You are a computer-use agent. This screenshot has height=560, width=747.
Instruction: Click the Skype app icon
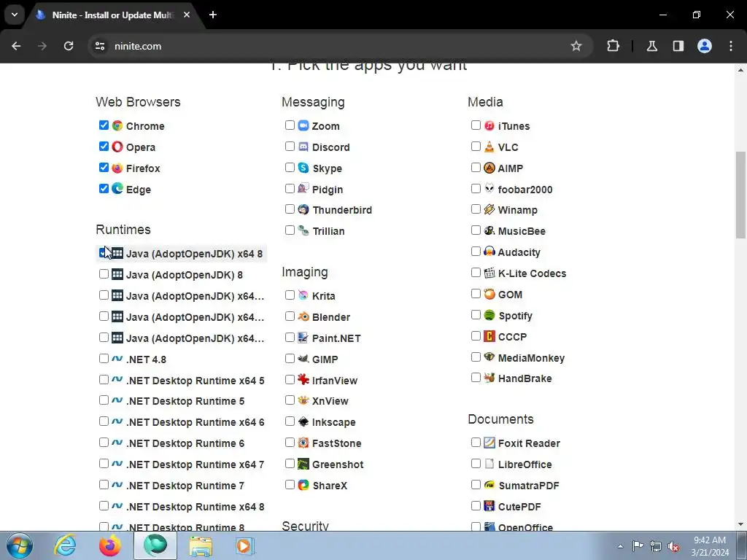(303, 168)
